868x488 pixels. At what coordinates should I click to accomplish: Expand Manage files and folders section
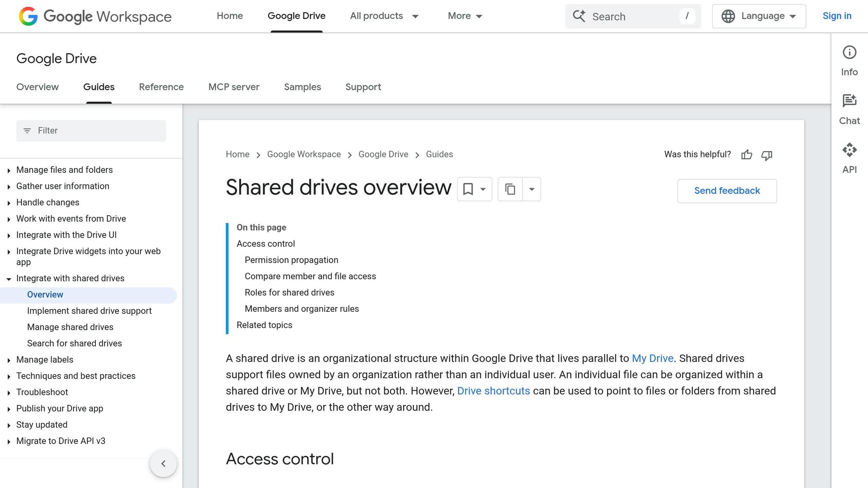[x=9, y=170]
